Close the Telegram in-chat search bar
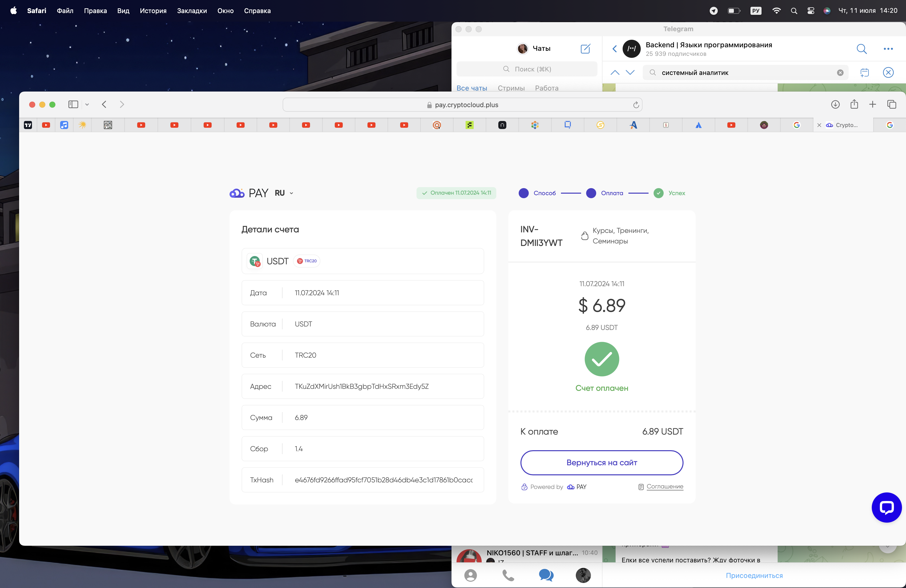The width and height of the screenshot is (906, 588). [x=888, y=72]
